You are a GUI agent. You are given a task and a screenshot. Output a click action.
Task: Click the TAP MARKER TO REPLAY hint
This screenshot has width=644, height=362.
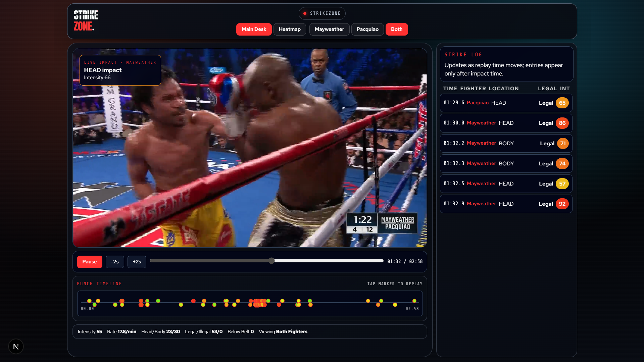[395, 284]
